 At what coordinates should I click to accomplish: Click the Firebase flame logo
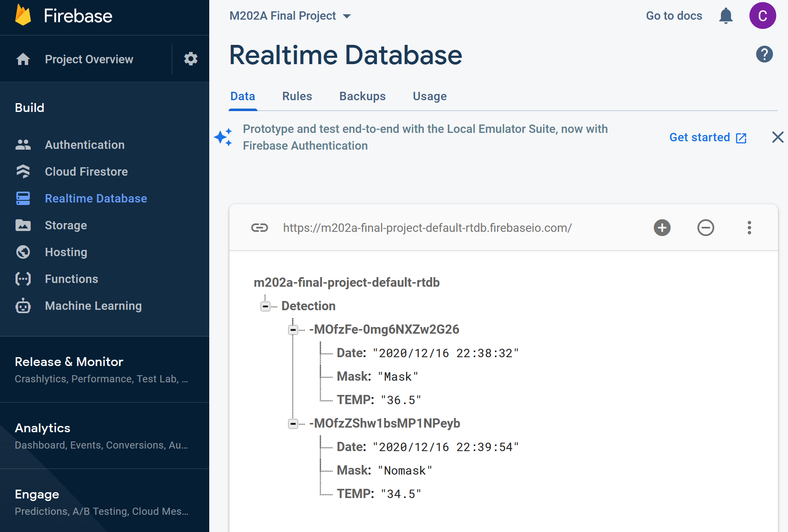[x=23, y=15]
